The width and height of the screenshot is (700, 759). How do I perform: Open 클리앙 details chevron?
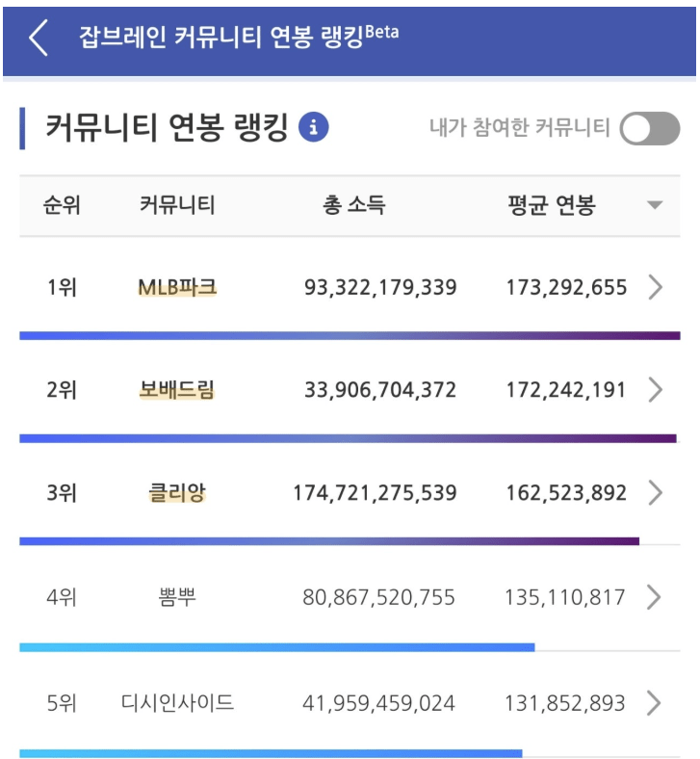pos(655,493)
